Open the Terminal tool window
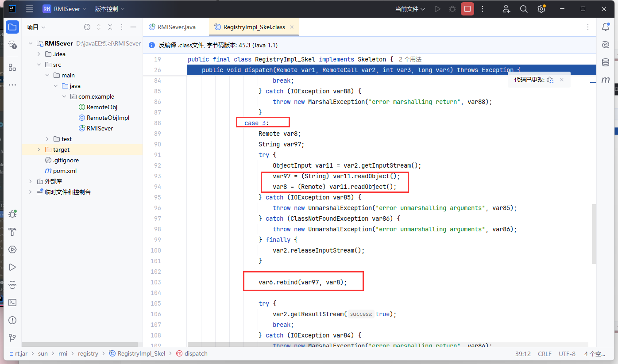The image size is (618, 364). click(12, 303)
